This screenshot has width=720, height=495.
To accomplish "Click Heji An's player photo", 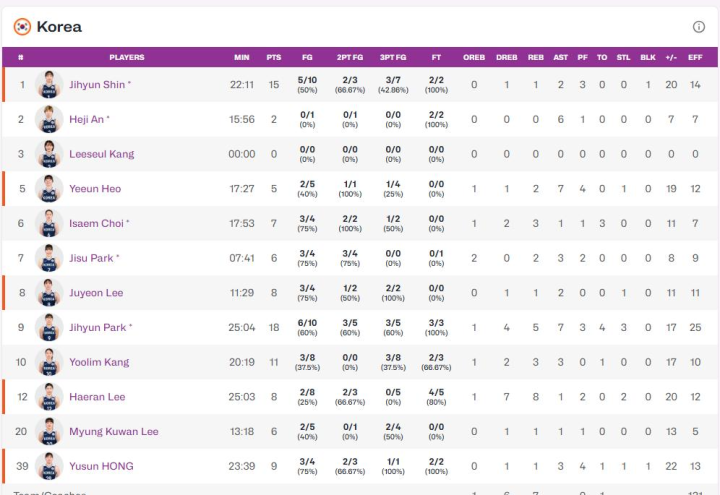I will coord(48,120).
